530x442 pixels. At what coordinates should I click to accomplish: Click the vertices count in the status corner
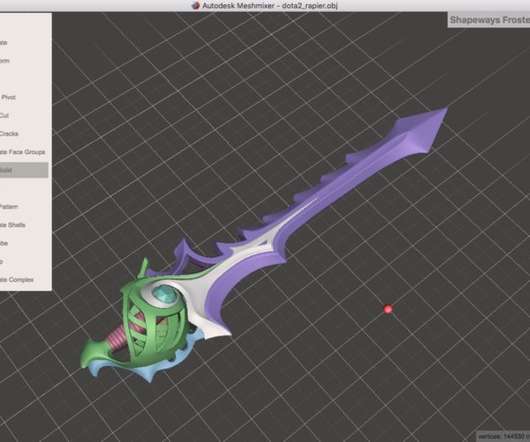pyautogui.click(x=503, y=437)
